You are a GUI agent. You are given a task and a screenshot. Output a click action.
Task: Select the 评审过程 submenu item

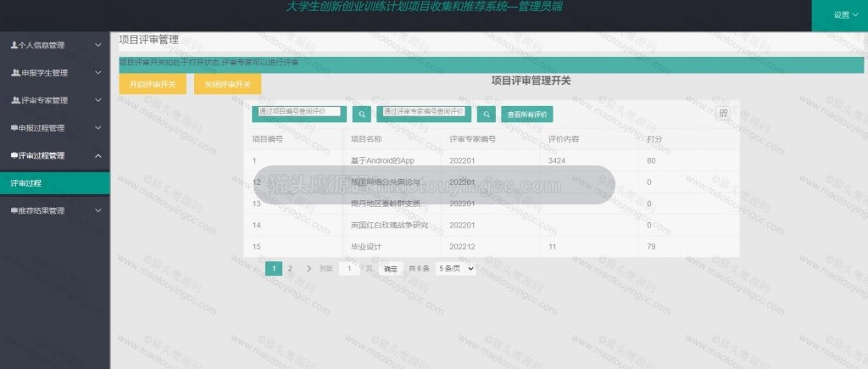click(x=55, y=183)
